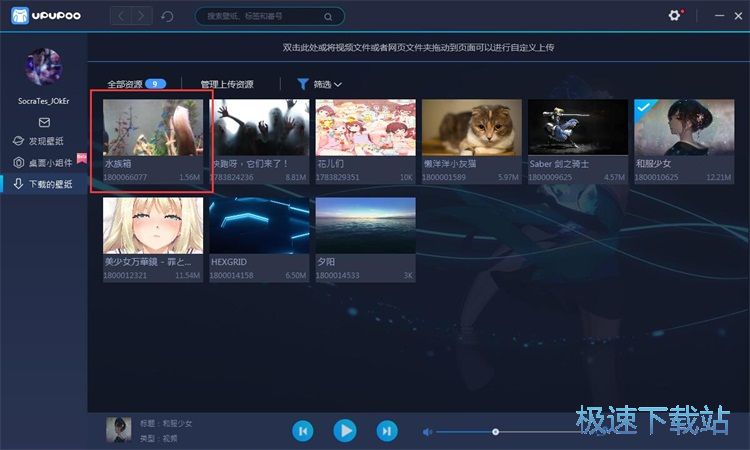
Task: Click the HEXGRID title label
Action: point(229,262)
